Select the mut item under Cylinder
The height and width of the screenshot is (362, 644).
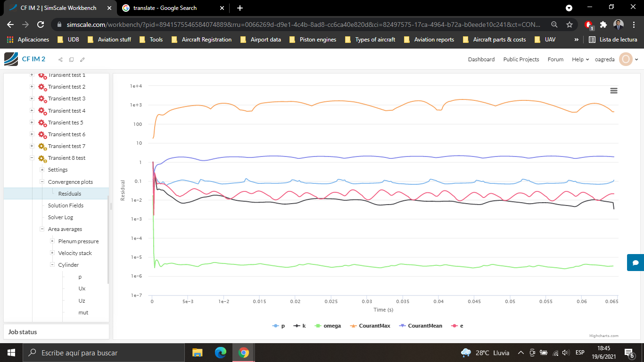pos(83,313)
